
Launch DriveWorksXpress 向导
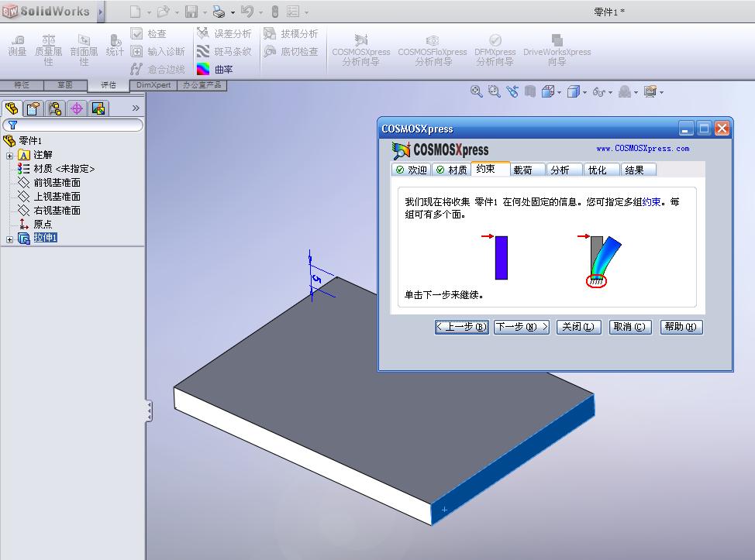[557, 50]
